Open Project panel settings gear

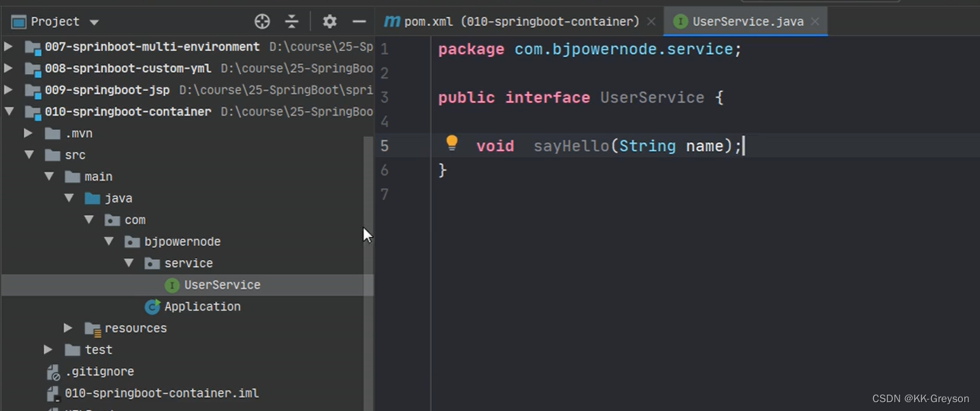pos(330,22)
